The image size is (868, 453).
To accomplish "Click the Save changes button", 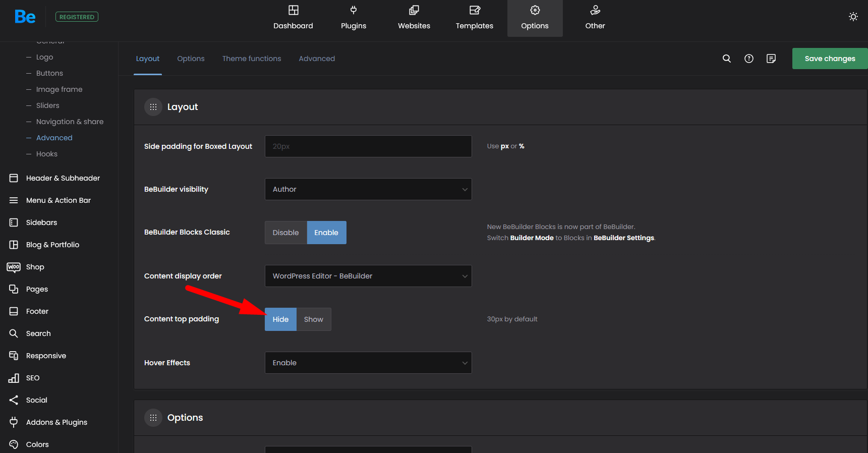I will (x=829, y=59).
